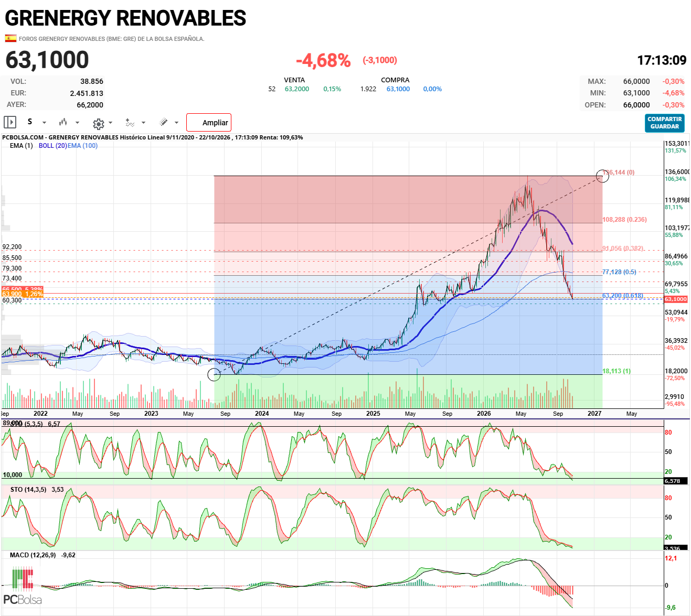Toggle the side panel icon in chart toolbar
The image size is (691, 616).
10,122
